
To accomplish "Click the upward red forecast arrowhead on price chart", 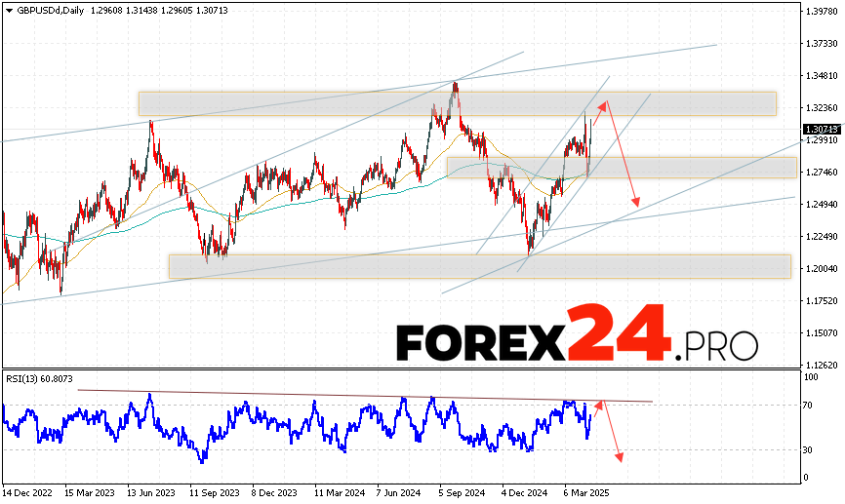I will click(x=604, y=103).
